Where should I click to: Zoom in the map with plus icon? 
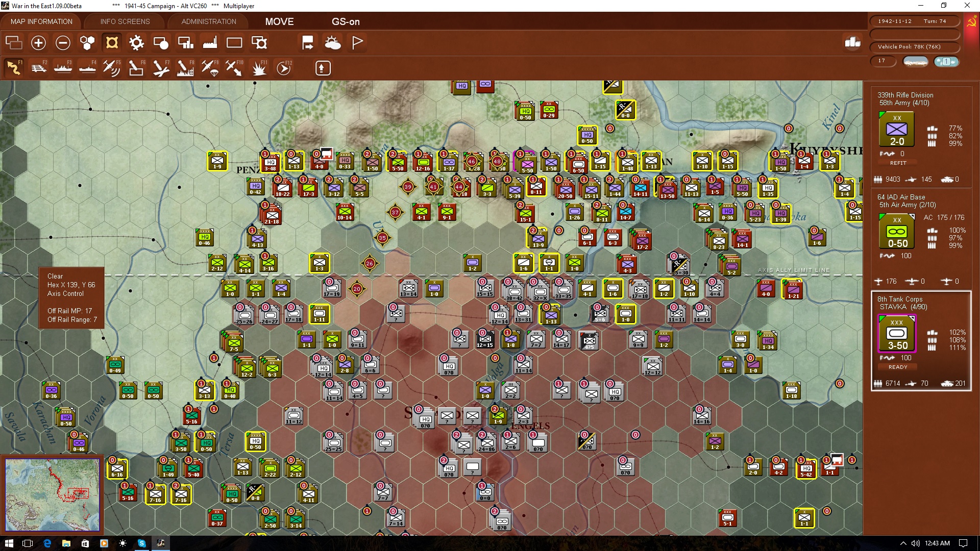coord(38,43)
